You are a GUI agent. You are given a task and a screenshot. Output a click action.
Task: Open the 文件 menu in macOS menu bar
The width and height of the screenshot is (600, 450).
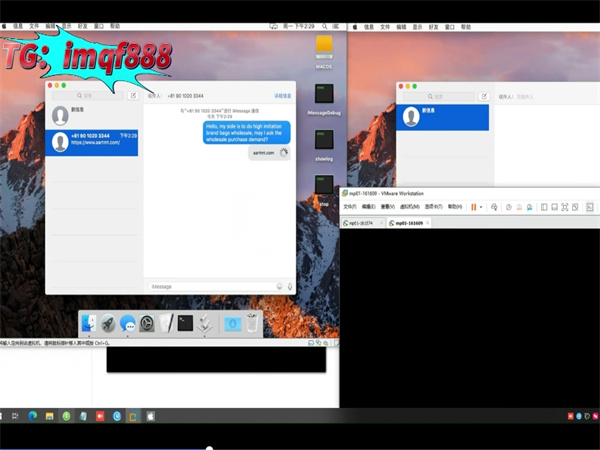tap(34, 27)
